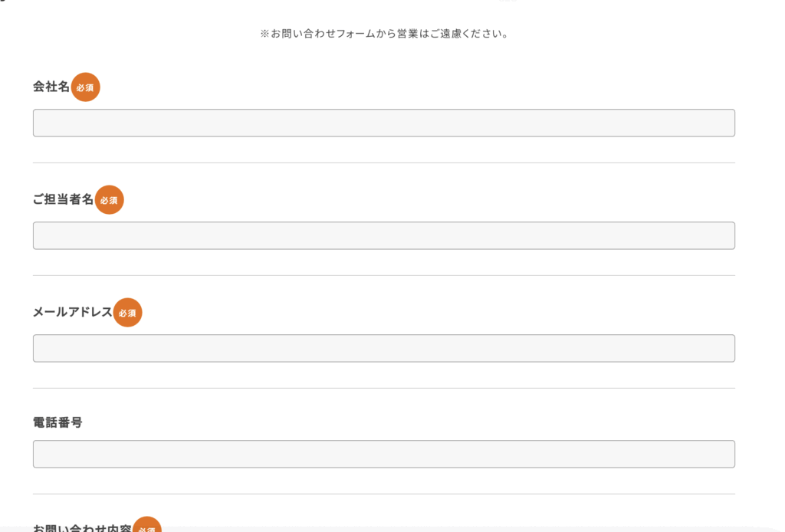Click the お問い合わせ内容 label text
The height and width of the screenshot is (532, 785).
[x=82, y=527]
